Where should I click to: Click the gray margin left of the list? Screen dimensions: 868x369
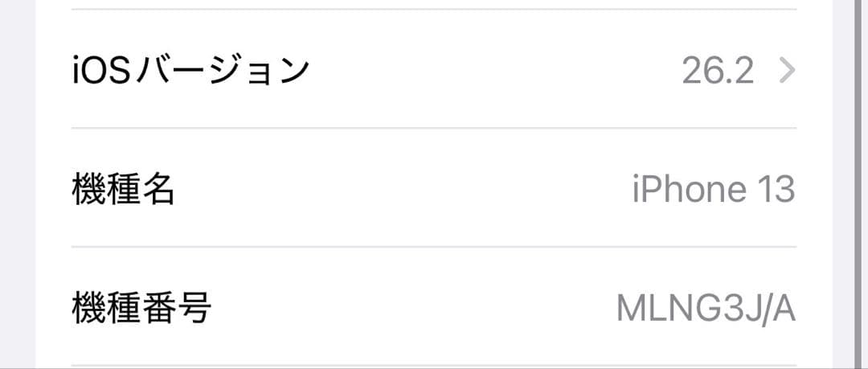[17, 185]
